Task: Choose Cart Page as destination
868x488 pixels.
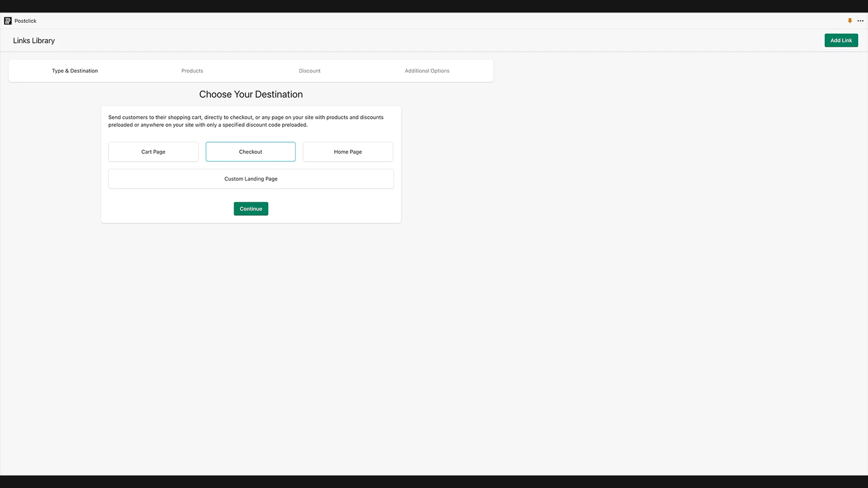Action: (154, 152)
